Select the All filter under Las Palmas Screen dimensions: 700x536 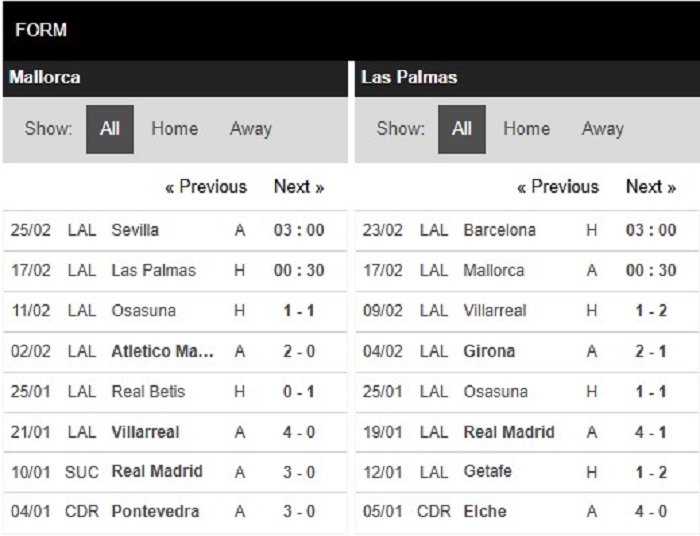coord(462,129)
